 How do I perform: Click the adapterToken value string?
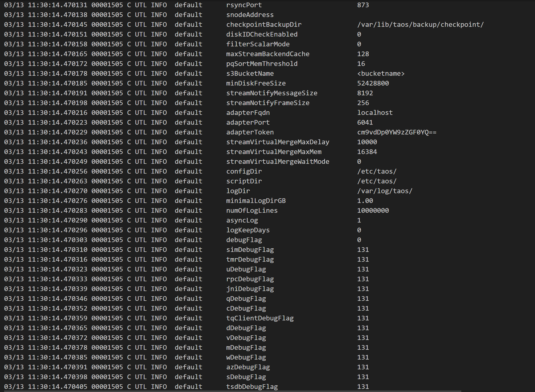point(397,132)
